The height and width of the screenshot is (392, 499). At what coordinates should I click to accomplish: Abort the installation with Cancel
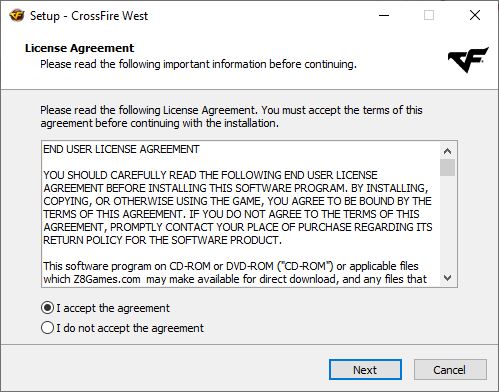pyautogui.click(x=450, y=370)
